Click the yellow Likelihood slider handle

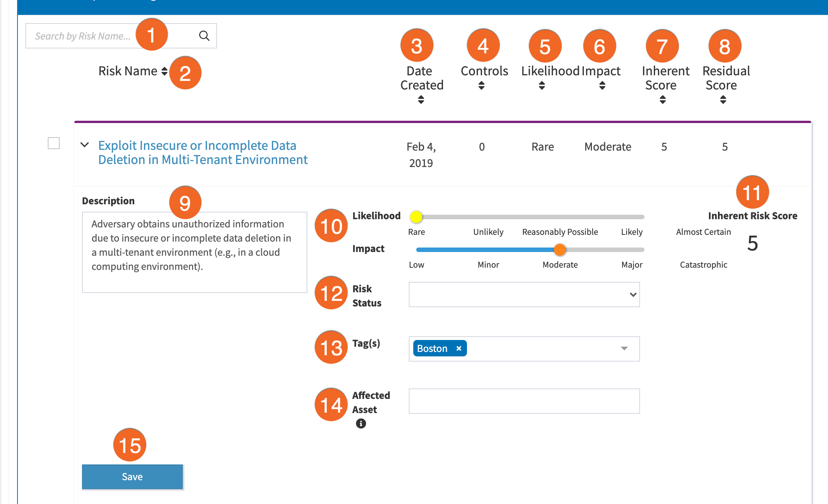tap(417, 217)
